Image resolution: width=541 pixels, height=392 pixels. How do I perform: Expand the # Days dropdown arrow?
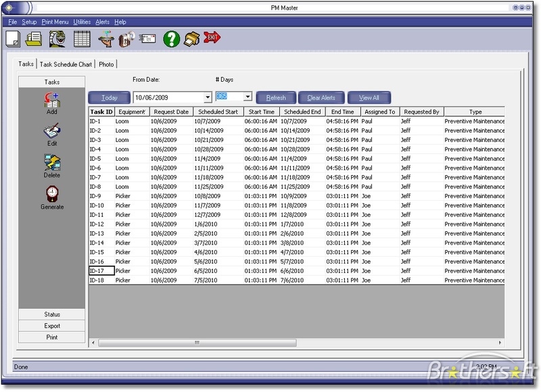click(x=248, y=97)
